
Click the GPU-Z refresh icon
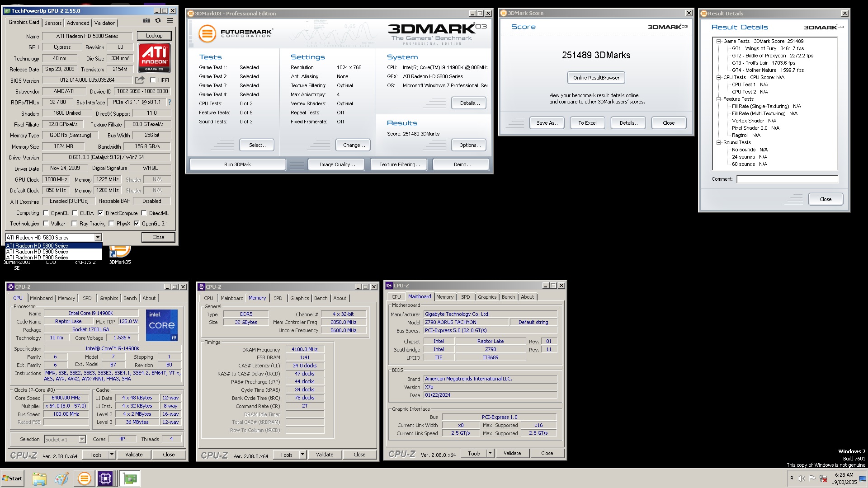click(x=158, y=21)
